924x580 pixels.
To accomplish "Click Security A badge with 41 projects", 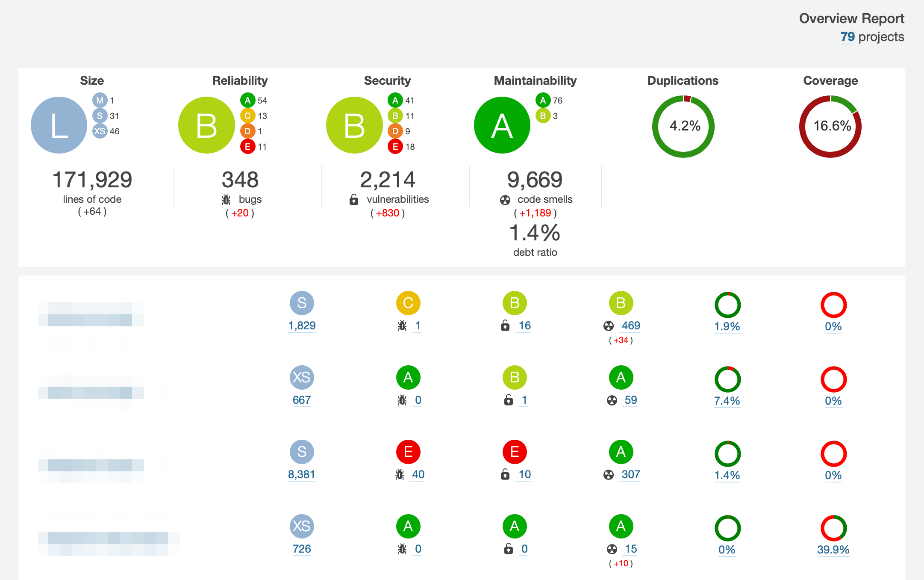I will pyautogui.click(x=395, y=101).
